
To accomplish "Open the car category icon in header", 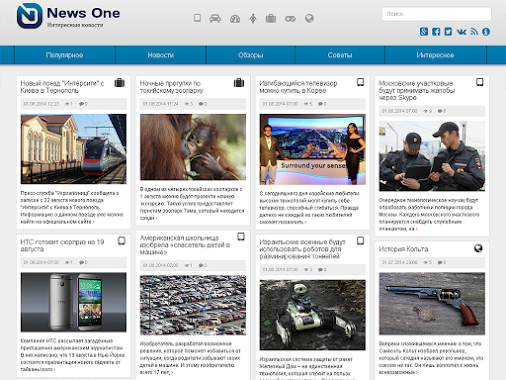I will (x=215, y=18).
